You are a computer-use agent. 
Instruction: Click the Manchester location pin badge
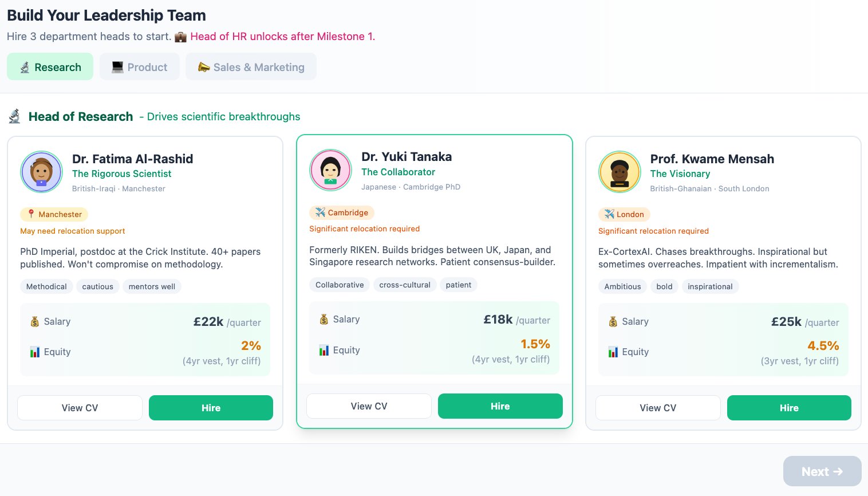[54, 214]
